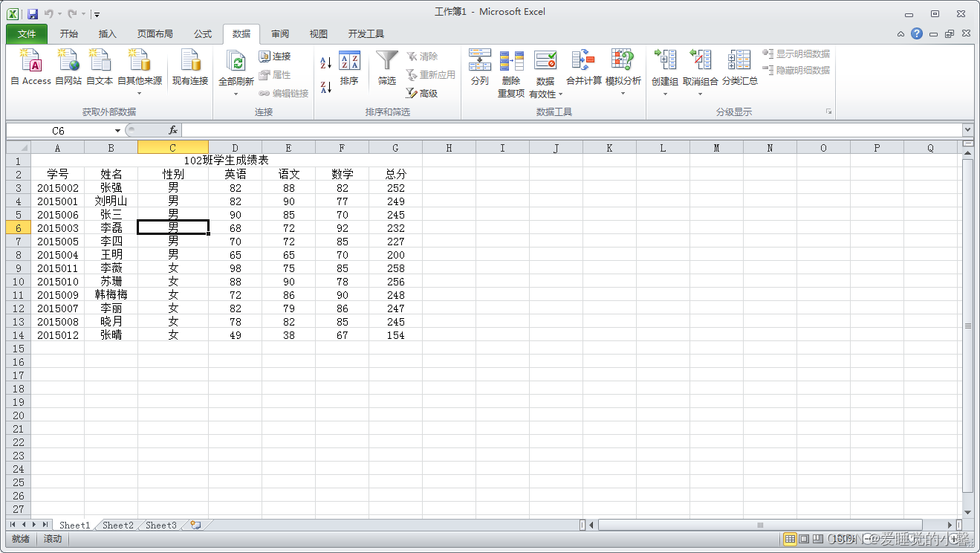Switch to Normal view in status bar

coord(790,539)
